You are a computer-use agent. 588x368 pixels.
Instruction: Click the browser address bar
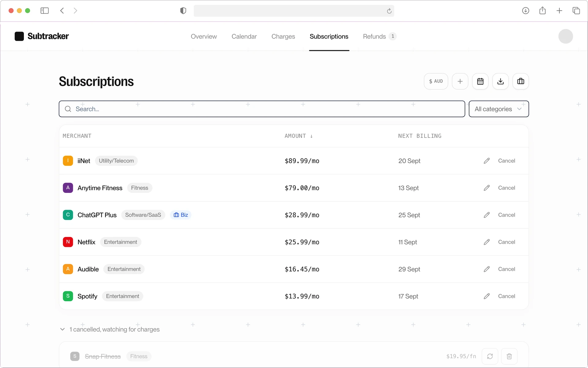[294, 11]
